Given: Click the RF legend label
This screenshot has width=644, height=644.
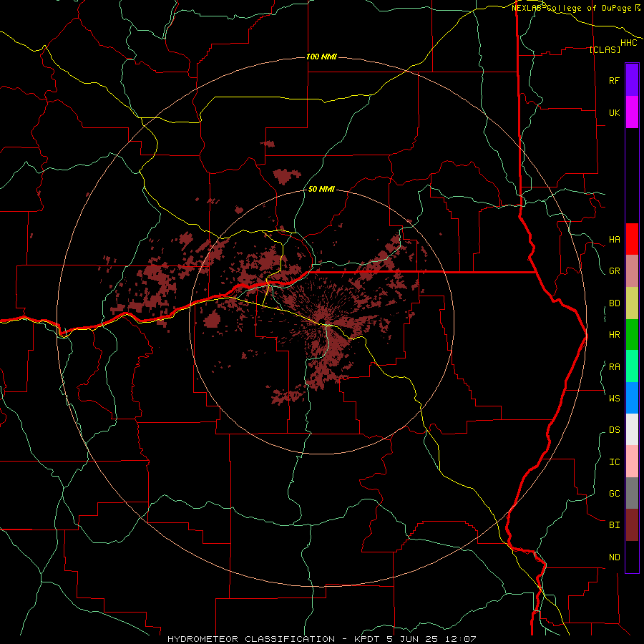Looking at the screenshot, I should pyautogui.click(x=614, y=80).
